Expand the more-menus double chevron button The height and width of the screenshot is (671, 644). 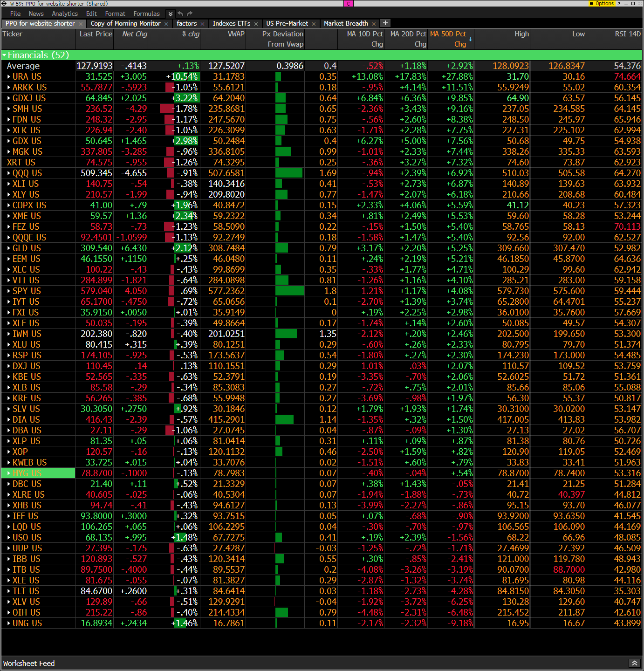pyautogui.click(x=171, y=14)
